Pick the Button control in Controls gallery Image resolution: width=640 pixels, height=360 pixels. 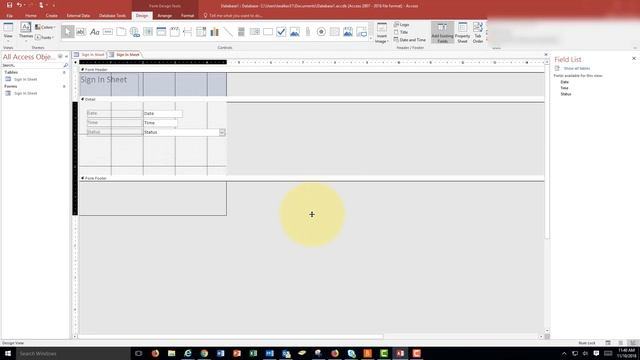click(108, 32)
